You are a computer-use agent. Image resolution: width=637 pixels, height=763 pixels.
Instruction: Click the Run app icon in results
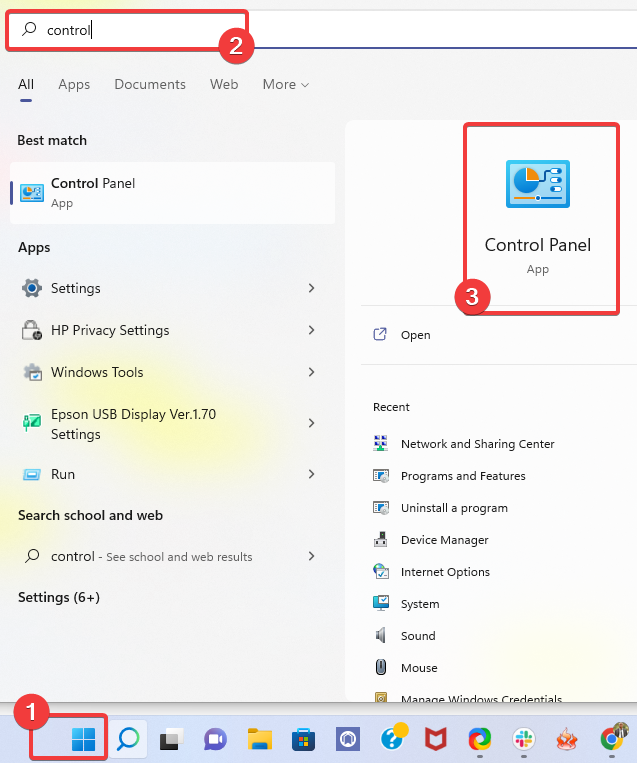(x=32, y=474)
